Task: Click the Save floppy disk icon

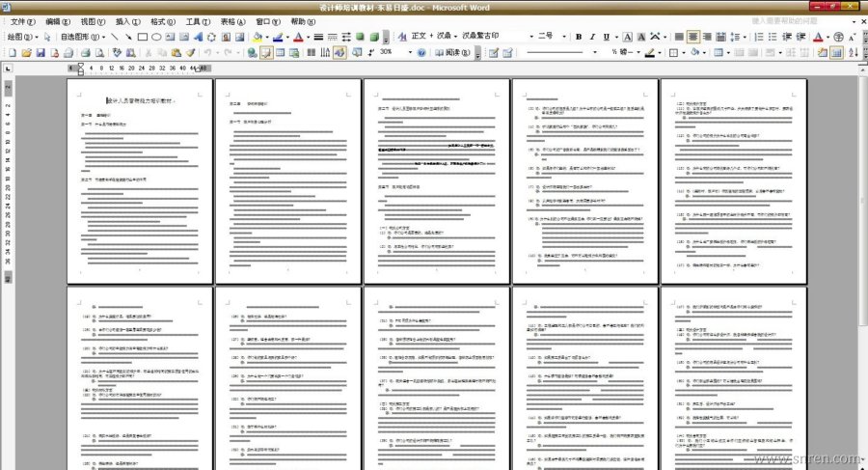Action: point(41,53)
